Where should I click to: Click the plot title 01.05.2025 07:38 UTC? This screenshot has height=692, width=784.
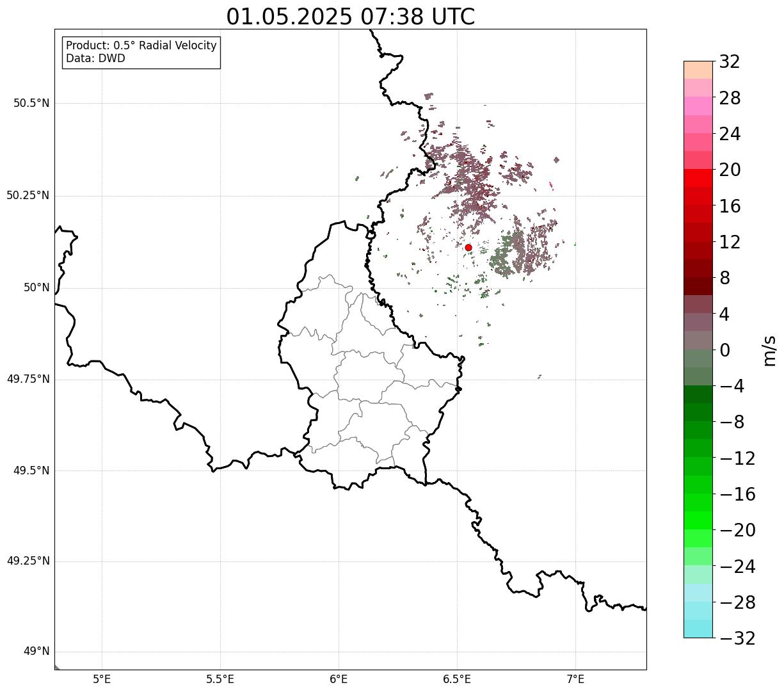click(351, 17)
